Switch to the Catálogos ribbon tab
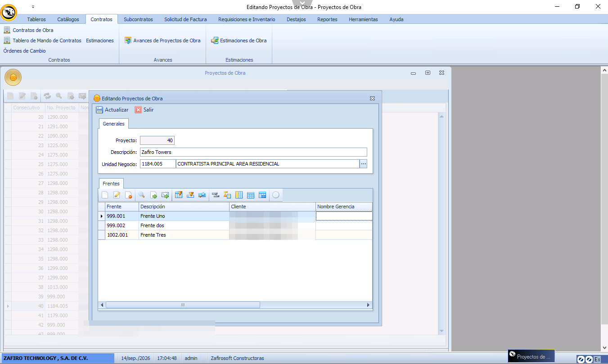 tap(68, 19)
